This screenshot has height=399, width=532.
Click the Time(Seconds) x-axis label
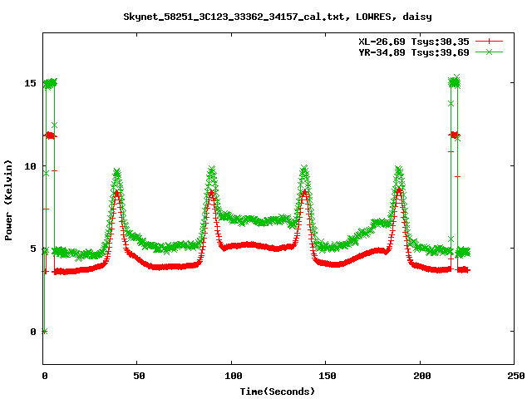pyautogui.click(x=278, y=392)
